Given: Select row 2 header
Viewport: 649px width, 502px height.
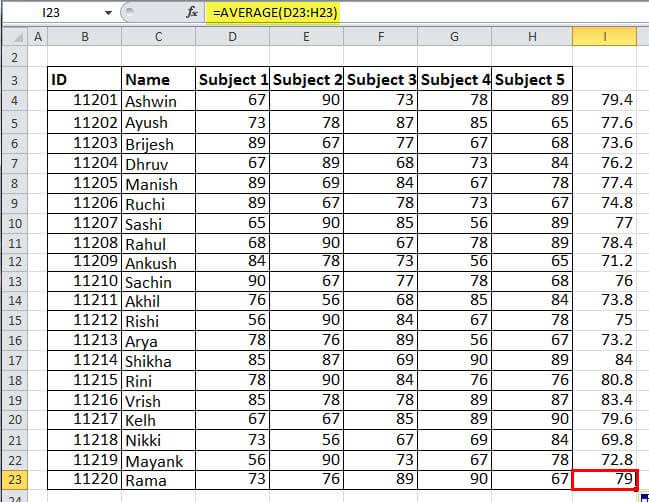Looking at the screenshot, I should (15, 57).
